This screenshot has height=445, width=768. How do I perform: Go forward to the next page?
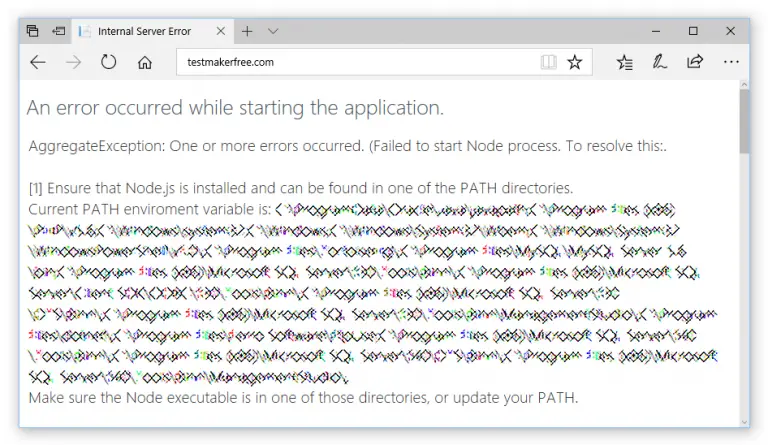pos(73,62)
